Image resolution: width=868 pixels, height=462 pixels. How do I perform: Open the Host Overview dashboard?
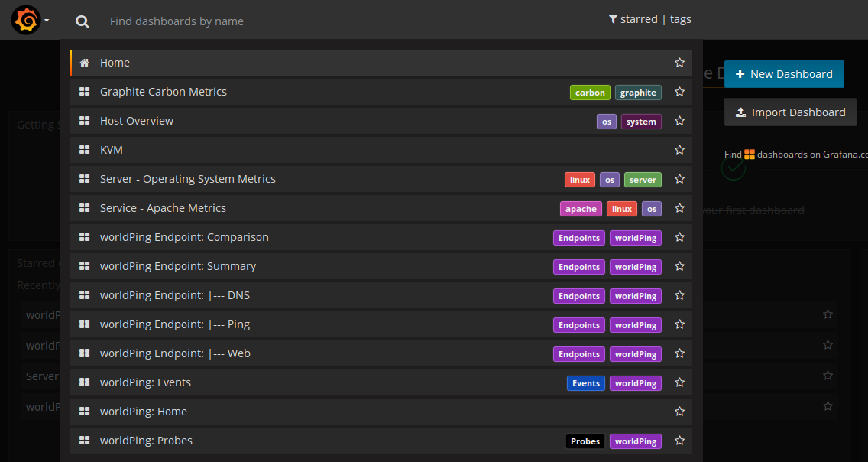(x=381, y=121)
